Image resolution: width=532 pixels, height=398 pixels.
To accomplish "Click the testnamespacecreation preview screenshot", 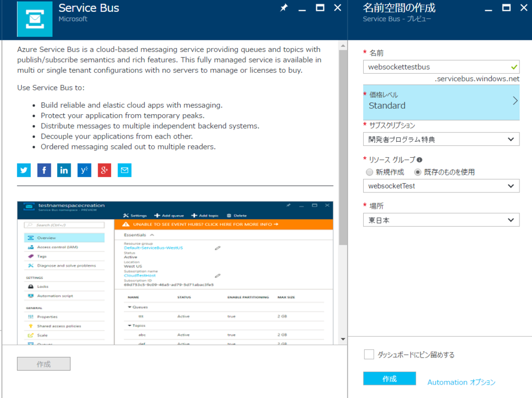I will 175,273.
